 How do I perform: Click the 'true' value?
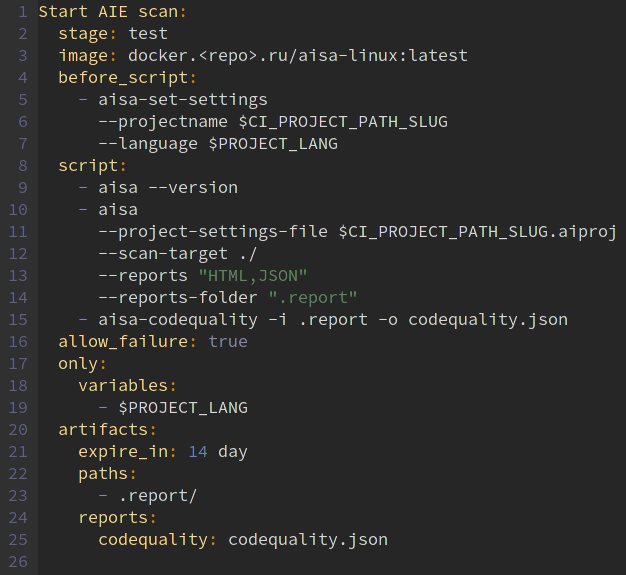228,342
